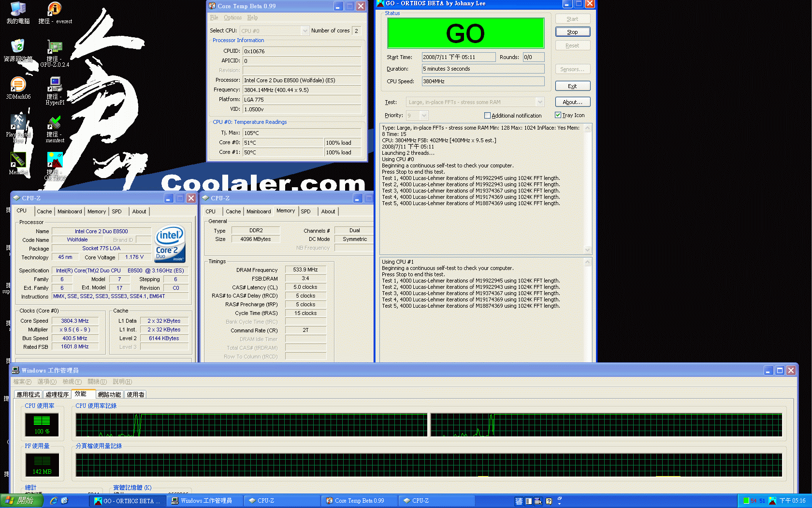This screenshot has width=812, height=508.
Task: Open the memtest shortcut icon
Action: (55, 123)
